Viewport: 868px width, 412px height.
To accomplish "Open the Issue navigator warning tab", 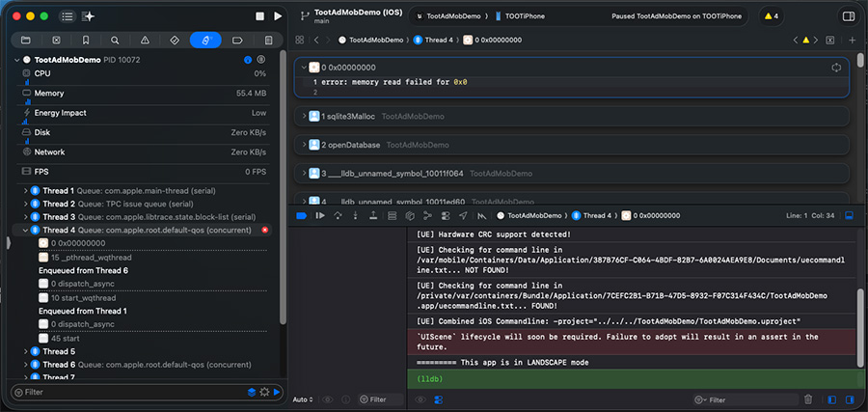I will 145,40.
